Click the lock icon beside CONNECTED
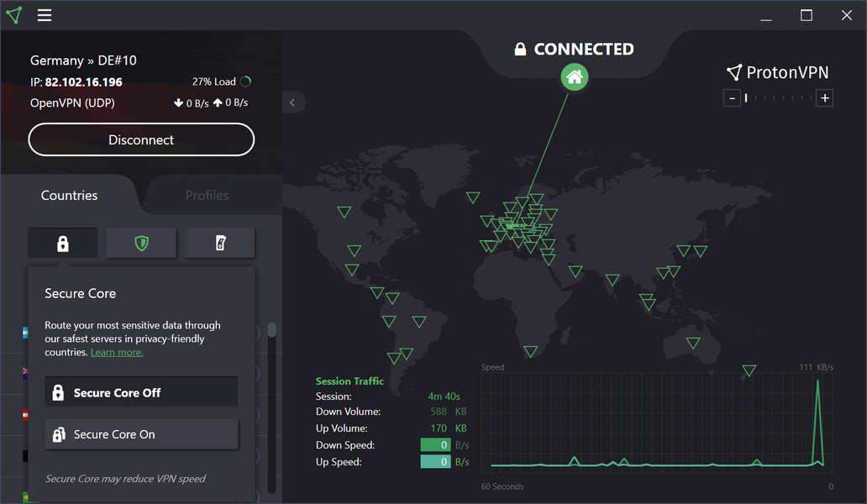Screen dimensions: 867x504 pos(520,50)
